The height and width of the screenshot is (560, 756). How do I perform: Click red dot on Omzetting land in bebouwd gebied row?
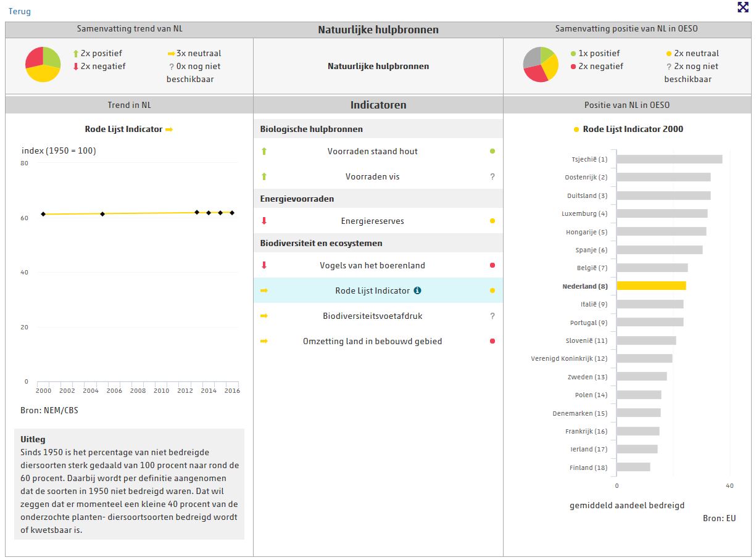click(492, 341)
